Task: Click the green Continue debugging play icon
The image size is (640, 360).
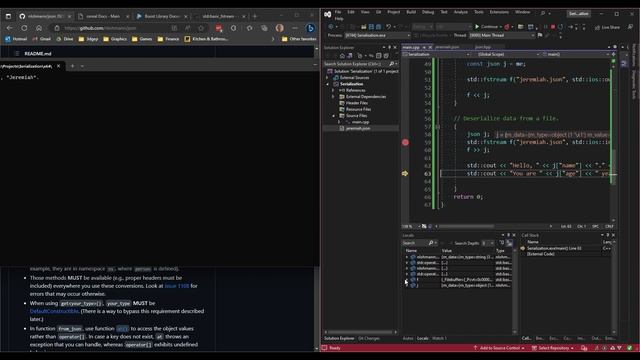Action: click(477, 27)
